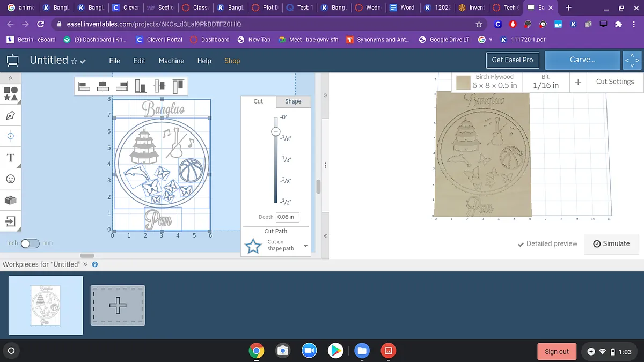Click the Simulate button
The image size is (644, 362).
(x=611, y=243)
